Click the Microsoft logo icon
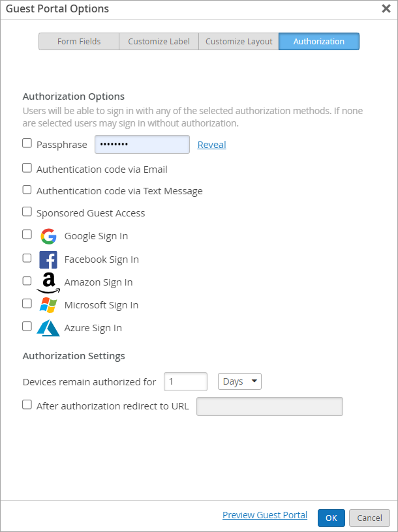The height and width of the screenshot is (532, 398). click(x=48, y=305)
